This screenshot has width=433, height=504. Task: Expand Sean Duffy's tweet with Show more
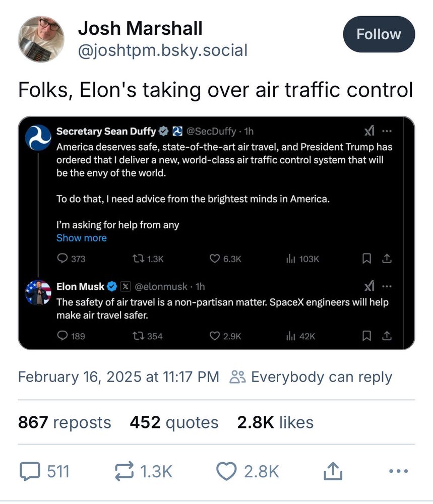point(82,238)
